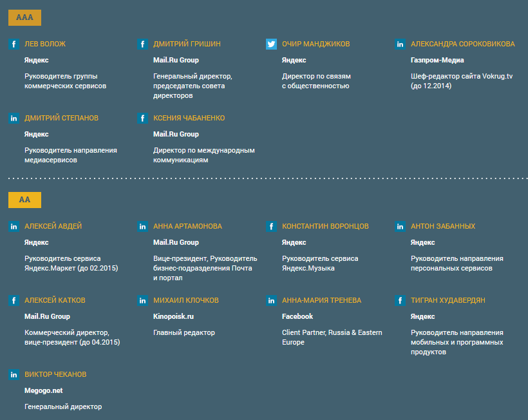
Task: Click company text Facebook
Action: pyautogui.click(x=297, y=316)
